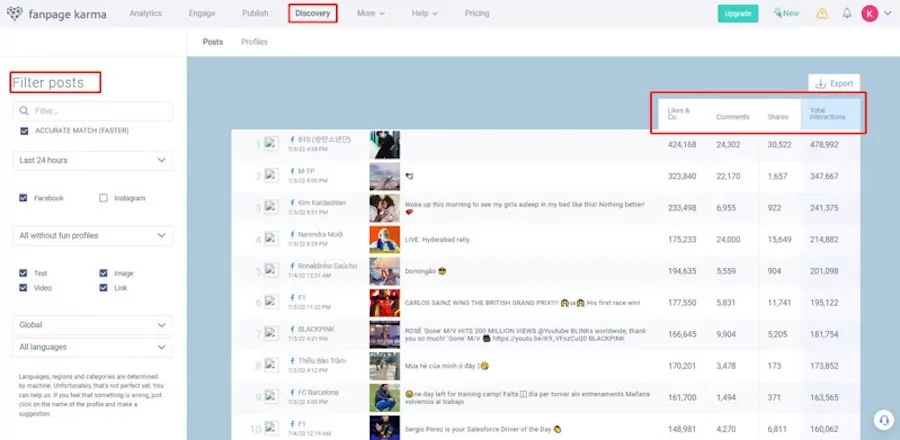
Task: Expand the Help menu in navigation
Action: pos(425,13)
